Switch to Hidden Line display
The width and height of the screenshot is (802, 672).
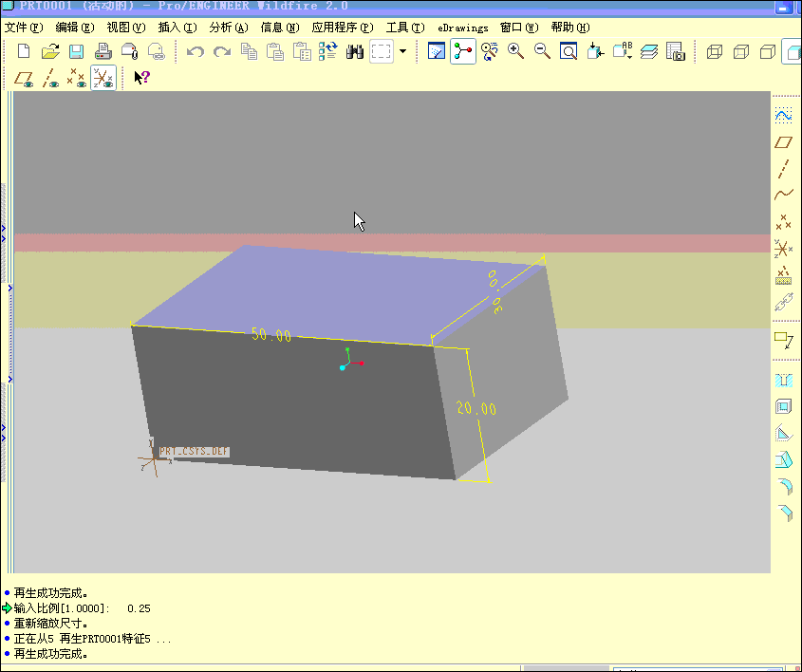tap(741, 51)
